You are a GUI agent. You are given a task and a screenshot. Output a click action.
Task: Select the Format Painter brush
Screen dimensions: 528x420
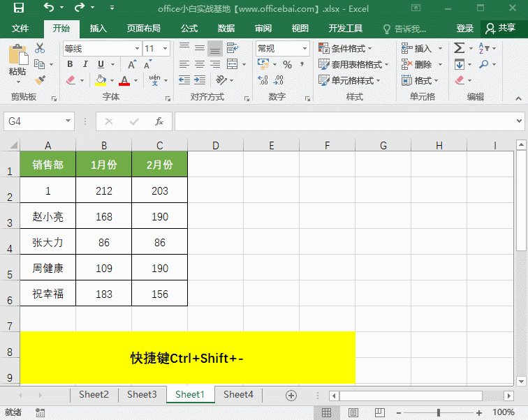(x=40, y=80)
